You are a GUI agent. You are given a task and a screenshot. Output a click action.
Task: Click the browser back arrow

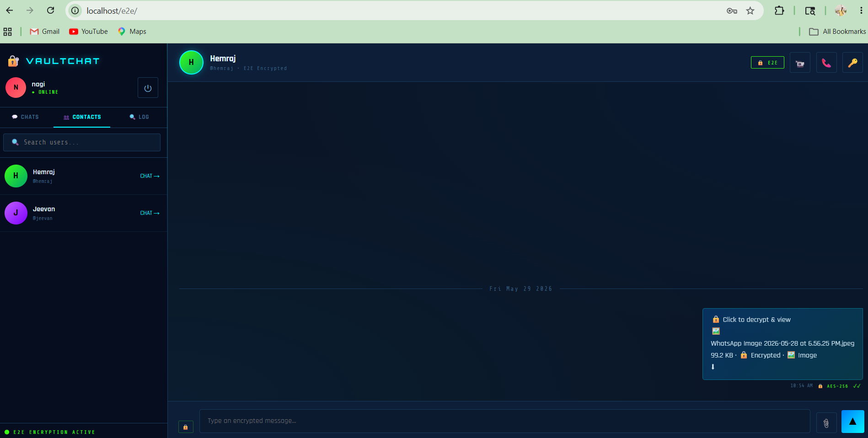coord(10,11)
